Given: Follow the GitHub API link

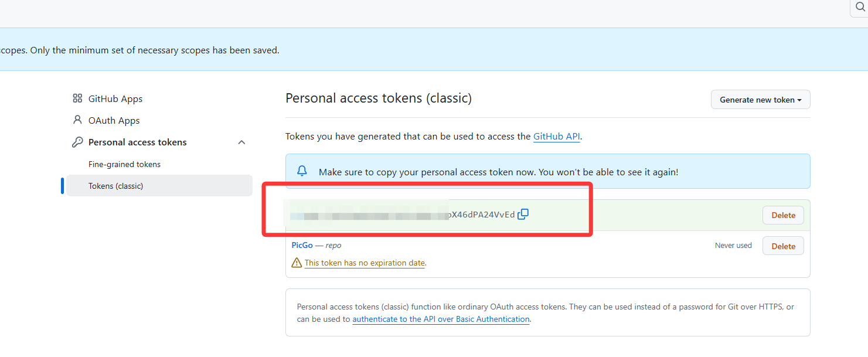Looking at the screenshot, I should pos(556,136).
